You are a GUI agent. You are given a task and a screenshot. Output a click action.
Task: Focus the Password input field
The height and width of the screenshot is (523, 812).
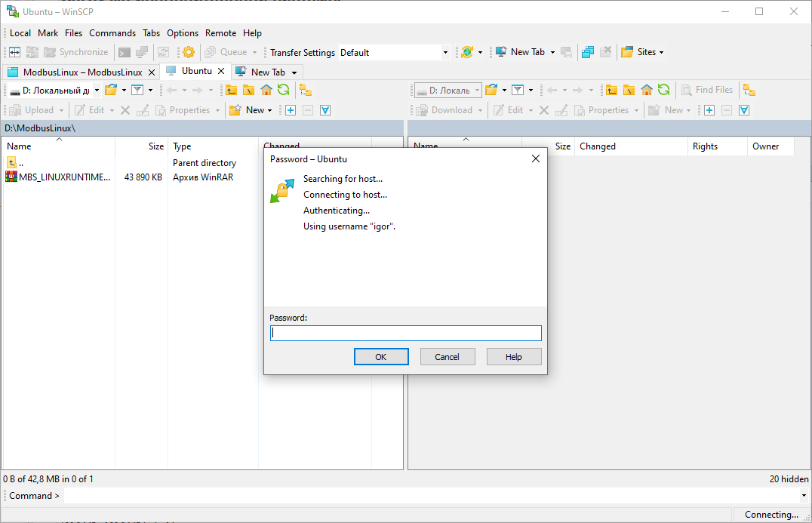[x=405, y=333]
